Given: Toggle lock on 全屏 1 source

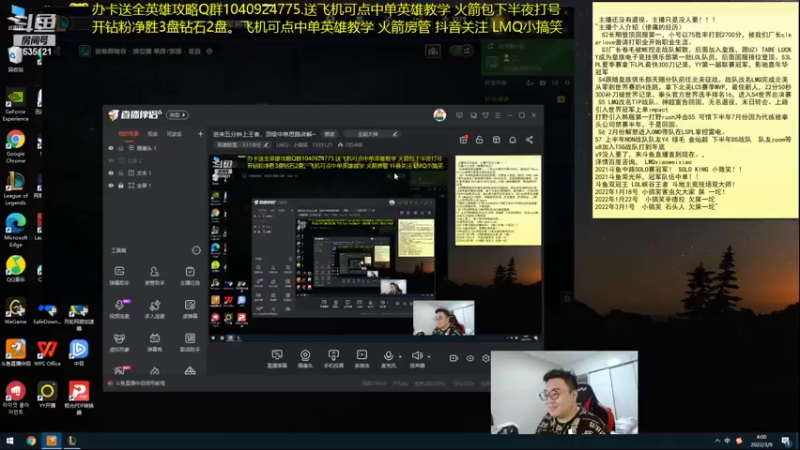Looking at the screenshot, I should tap(121, 186).
